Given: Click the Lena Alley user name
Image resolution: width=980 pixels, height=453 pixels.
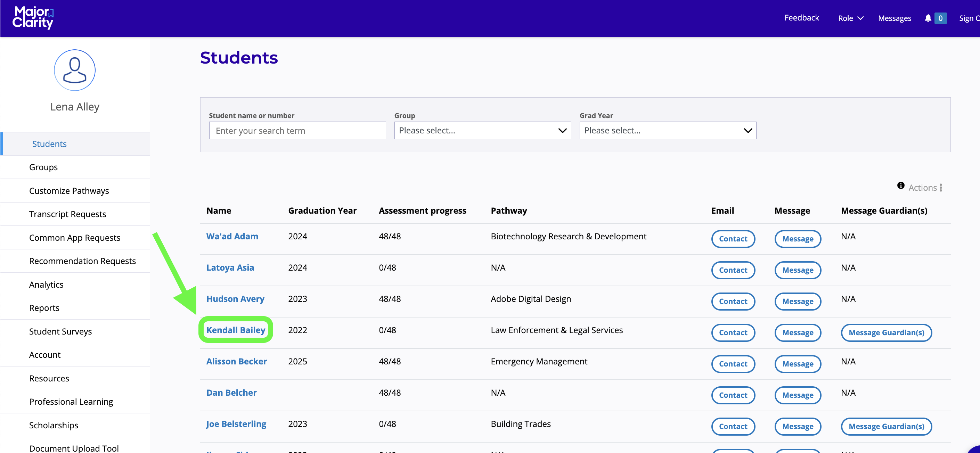Looking at the screenshot, I should 75,107.
